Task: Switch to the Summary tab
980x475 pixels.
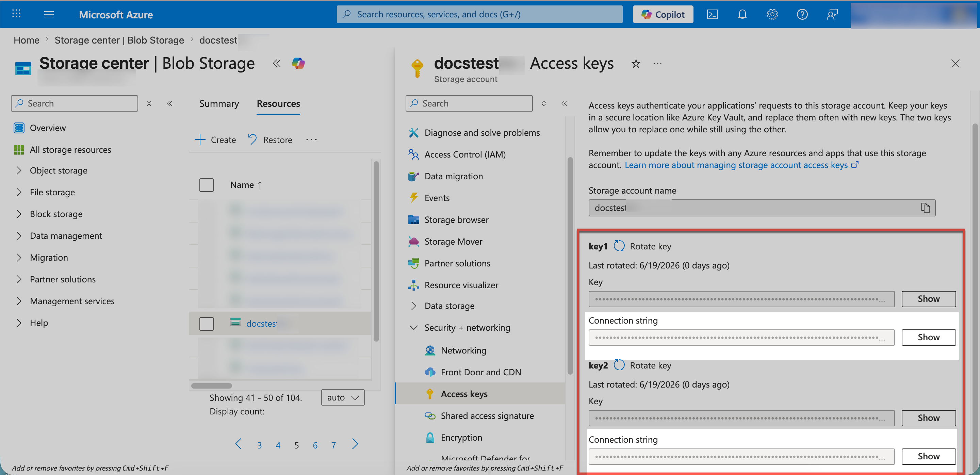Action: pos(219,103)
